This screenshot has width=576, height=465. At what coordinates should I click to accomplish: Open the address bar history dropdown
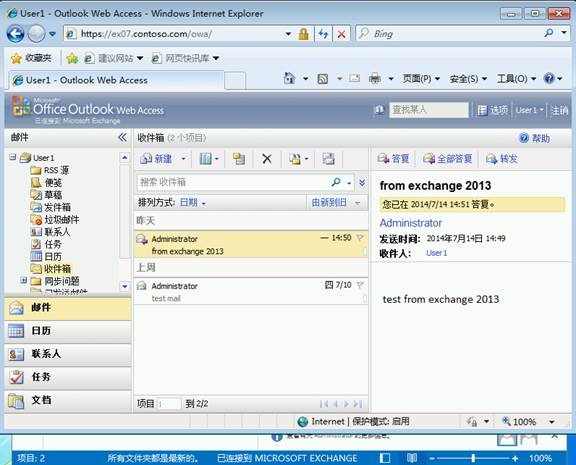tap(288, 34)
